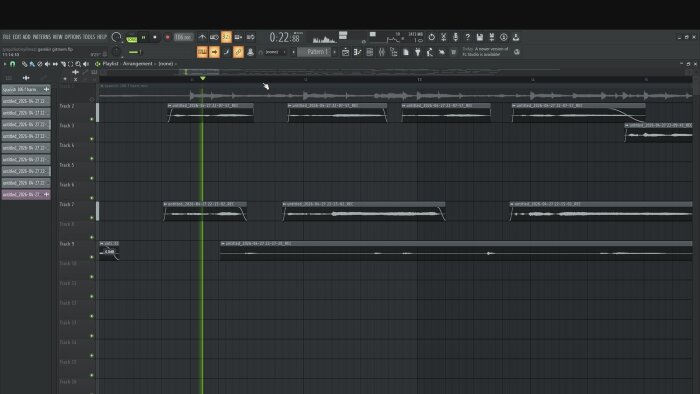Image resolution: width=700 pixels, height=394 pixels.
Task: Click the save project disk icon
Action: (x=479, y=37)
